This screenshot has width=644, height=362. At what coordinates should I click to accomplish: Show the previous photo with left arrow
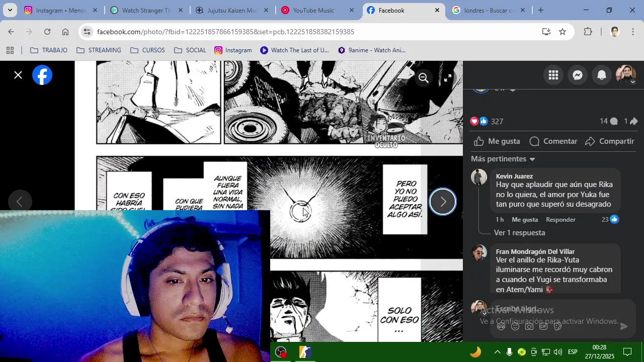(19, 202)
